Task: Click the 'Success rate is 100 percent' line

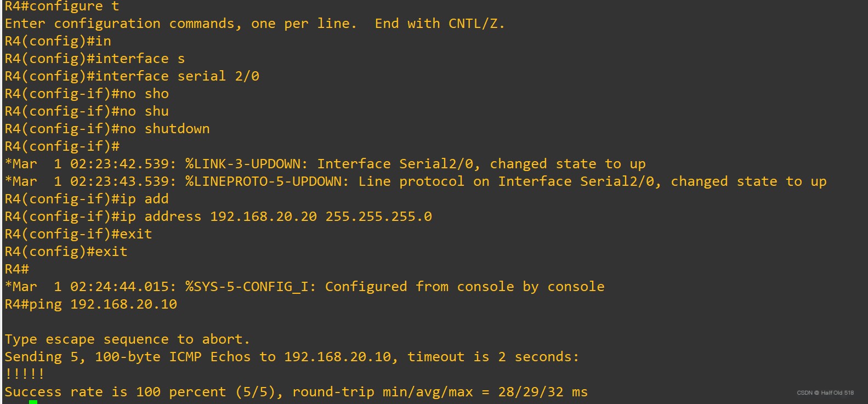Action: pos(296,392)
